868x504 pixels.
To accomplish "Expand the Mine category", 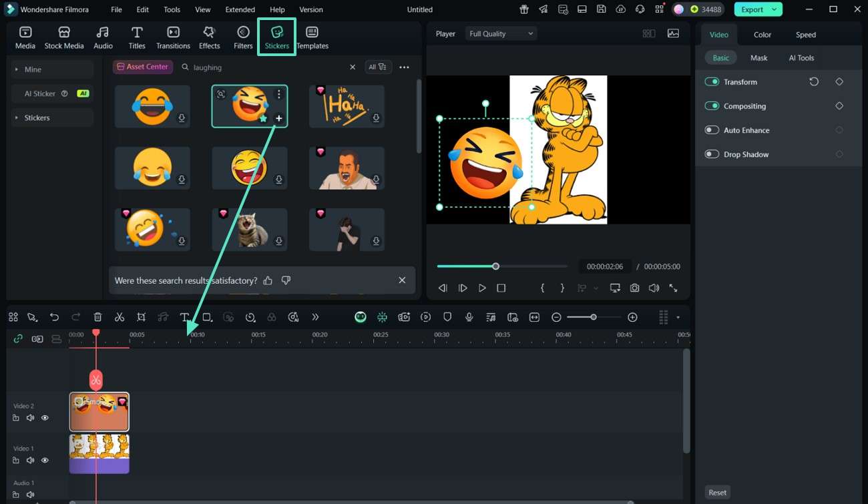I will [52, 69].
